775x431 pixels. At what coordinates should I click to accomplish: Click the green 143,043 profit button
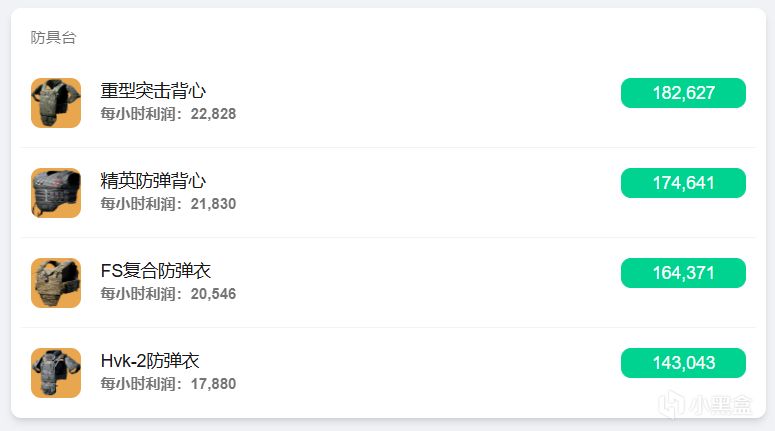(x=683, y=363)
